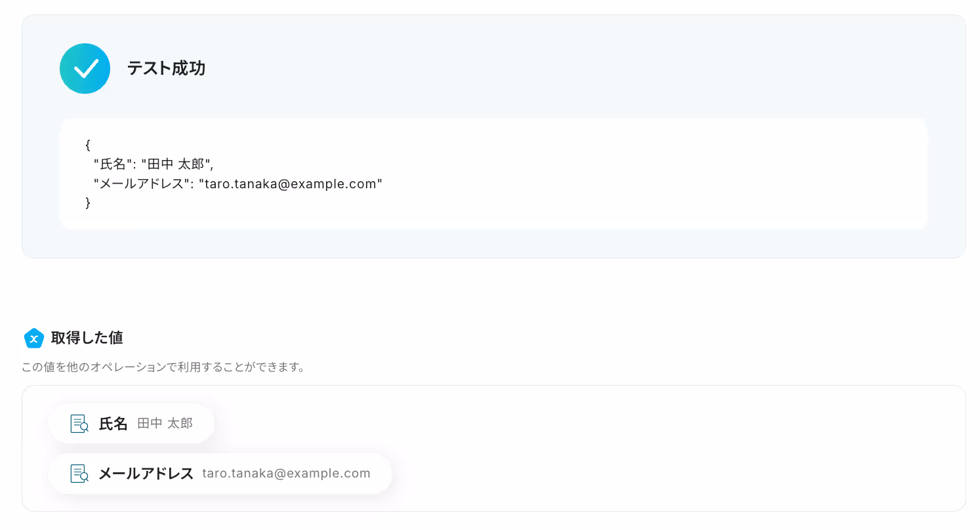The image size is (980, 530).
Task: Click the JSON line "氏名": "田中 太郎"
Action: coord(153,164)
